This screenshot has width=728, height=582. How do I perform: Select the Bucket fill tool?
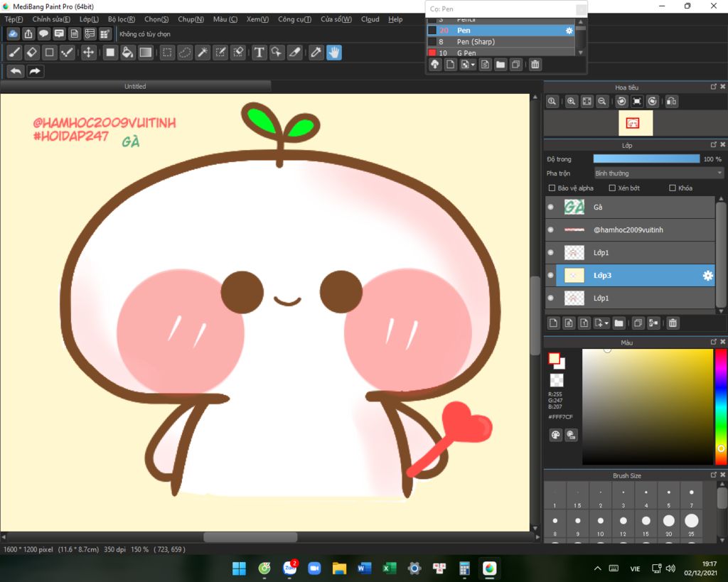[x=128, y=53]
